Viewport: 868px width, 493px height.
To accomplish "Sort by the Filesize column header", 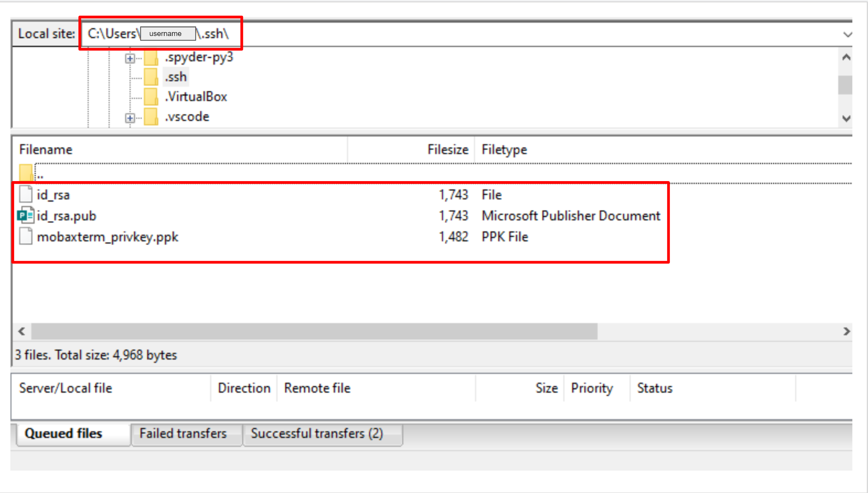I will [448, 150].
